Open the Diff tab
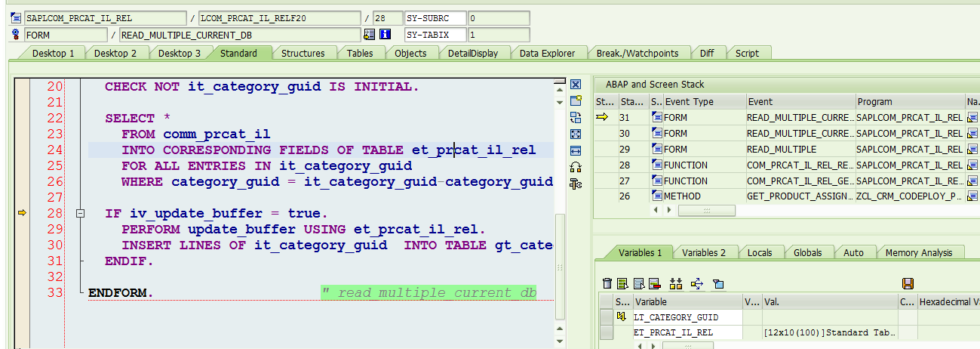This screenshot has height=349, width=980. click(x=707, y=53)
